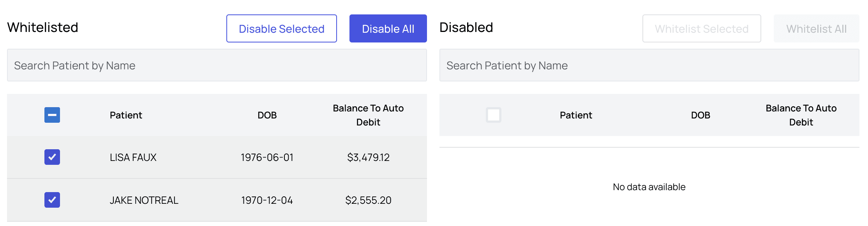868x226 pixels.
Task: Focus the Disabled patient search field
Action: [x=649, y=65]
